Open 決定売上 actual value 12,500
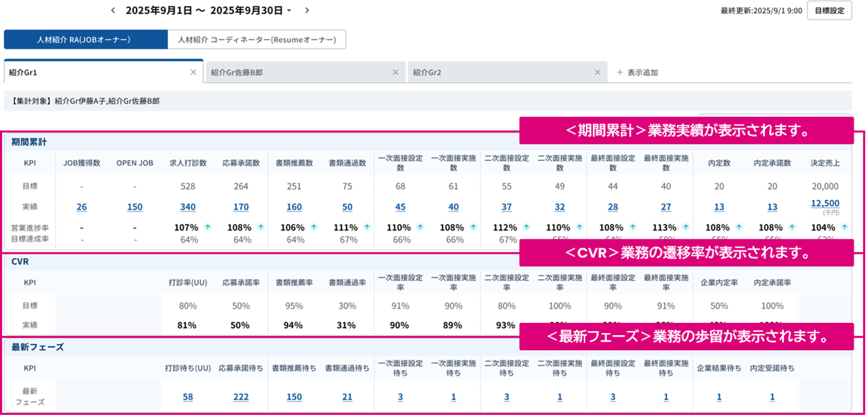 pyautogui.click(x=825, y=203)
